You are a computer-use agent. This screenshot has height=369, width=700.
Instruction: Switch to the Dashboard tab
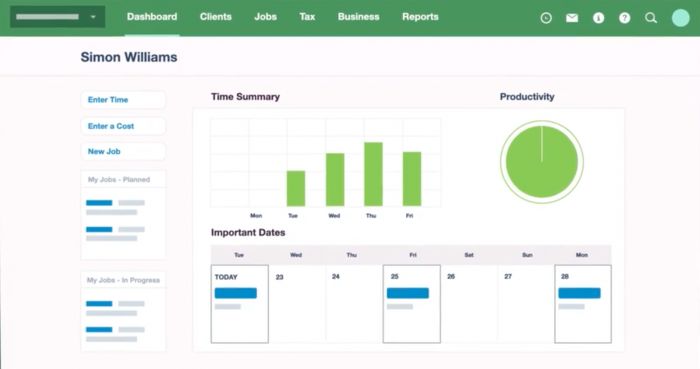(x=152, y=17)
